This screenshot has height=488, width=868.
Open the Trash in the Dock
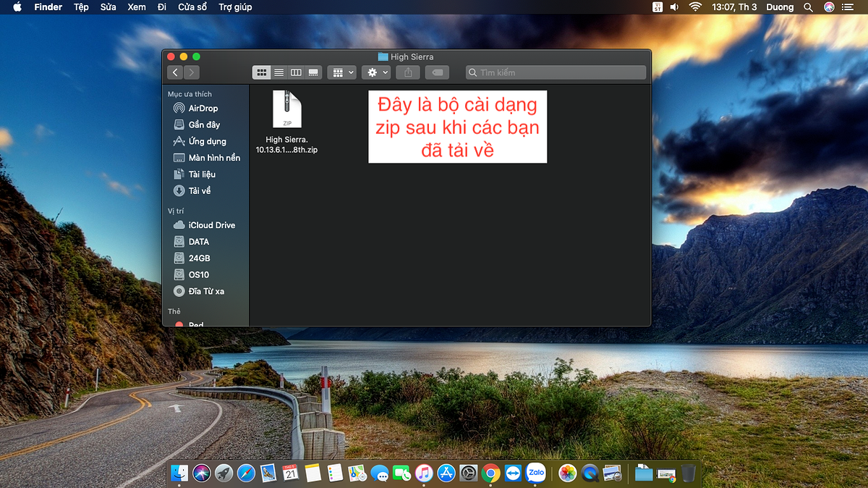pos(689,473)
